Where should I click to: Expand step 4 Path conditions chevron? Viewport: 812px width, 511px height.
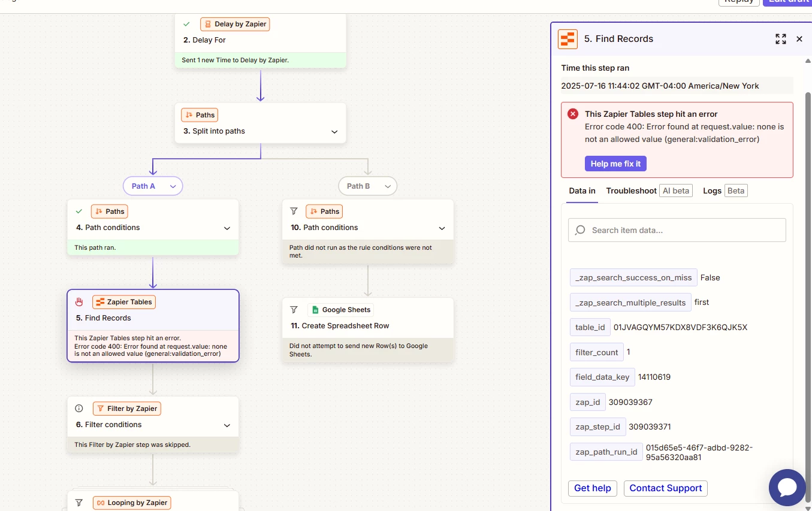pyautogui.click(x=227, y=228)
